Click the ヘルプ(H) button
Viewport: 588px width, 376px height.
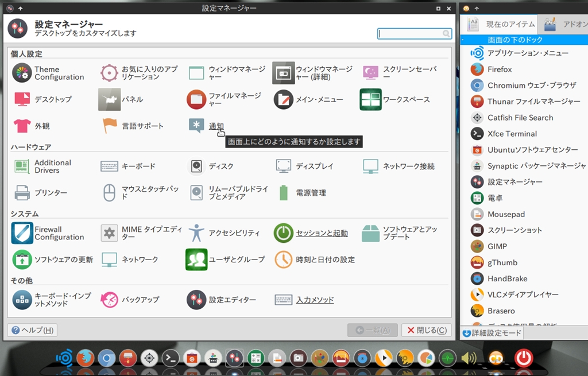32,330
